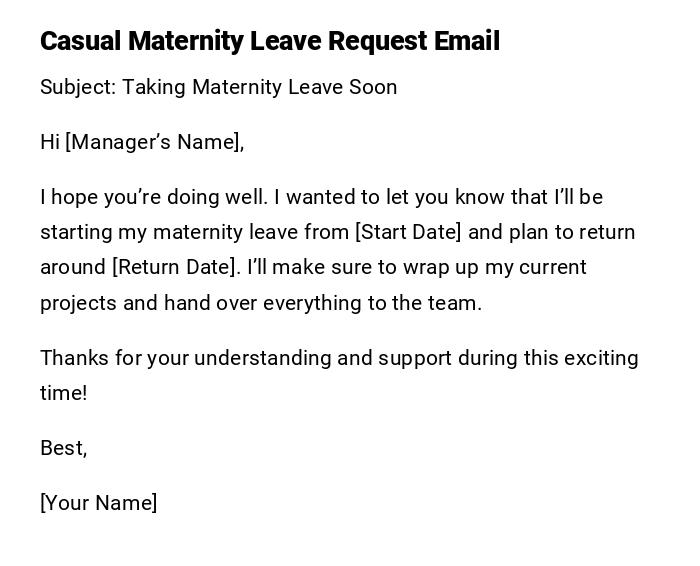Click the "[Your Name]" placeholder
The width and height of the screenshot is (700, 566).
[x=98, y=503]
